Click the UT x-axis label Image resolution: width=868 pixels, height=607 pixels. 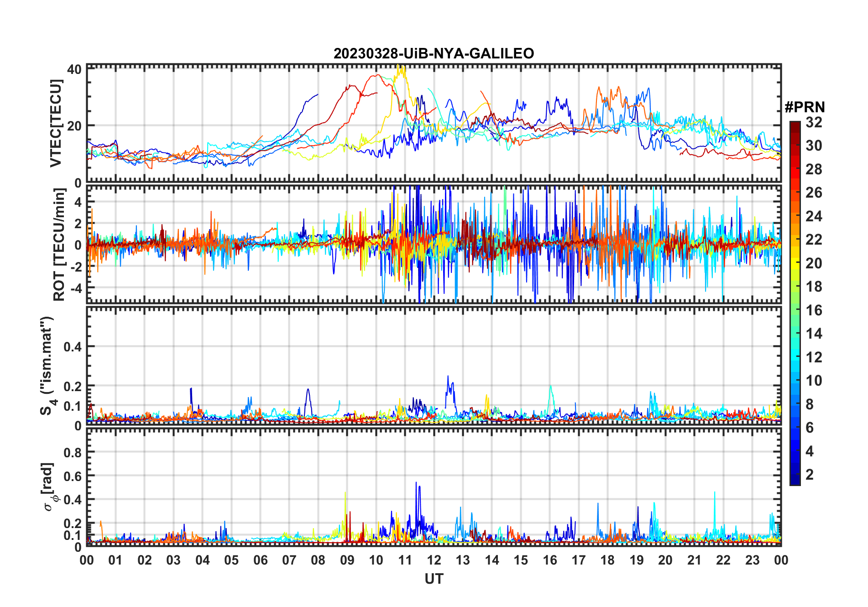click(x=434, y=579)
